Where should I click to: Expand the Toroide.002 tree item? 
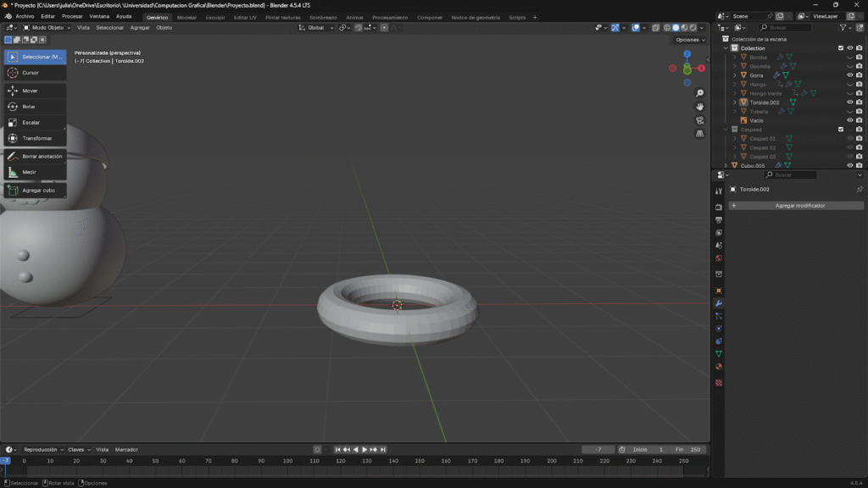(x=735, y=103)
